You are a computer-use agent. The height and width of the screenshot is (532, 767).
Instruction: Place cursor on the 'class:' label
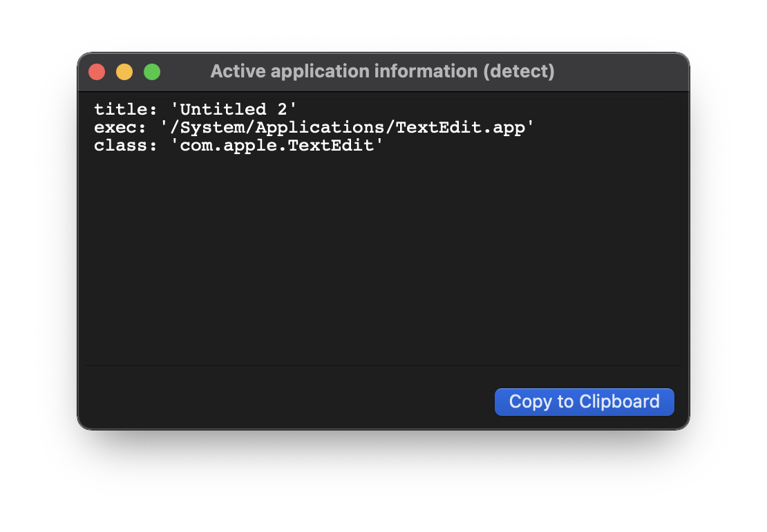point(120,146)
